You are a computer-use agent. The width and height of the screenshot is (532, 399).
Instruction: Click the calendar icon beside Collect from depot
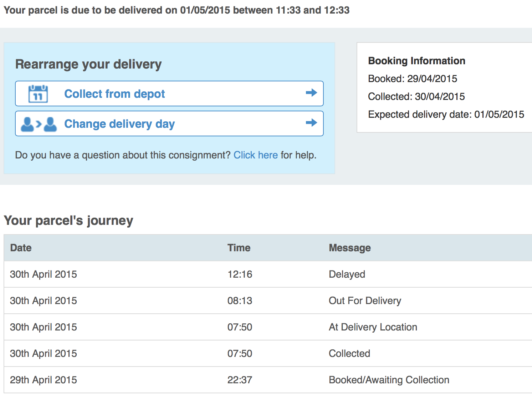38,94
